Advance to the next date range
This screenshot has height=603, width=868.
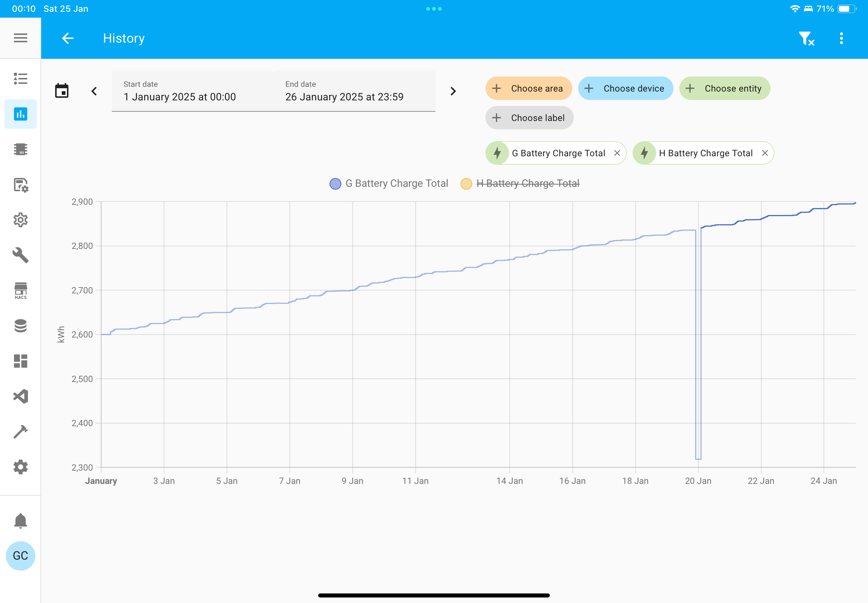(453, 91)
